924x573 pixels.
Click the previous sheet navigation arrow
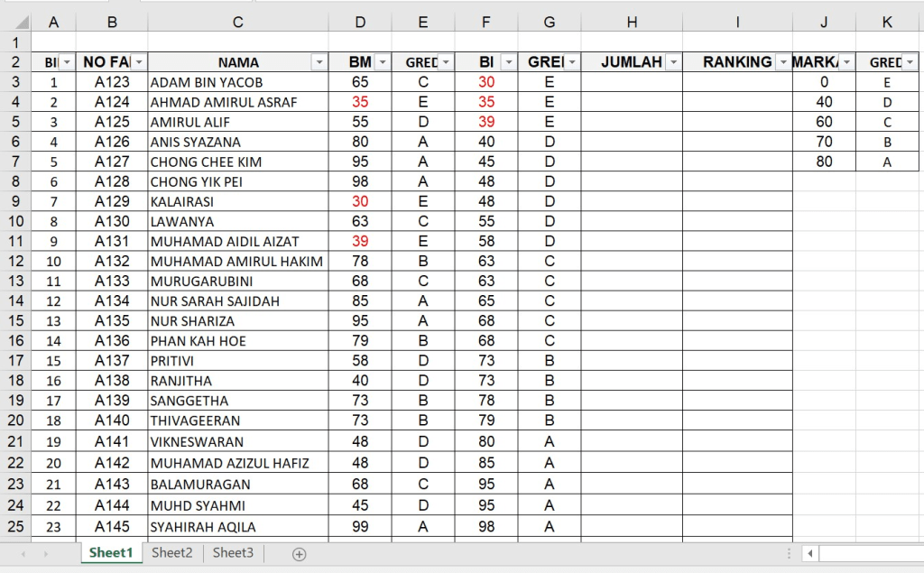23,554
